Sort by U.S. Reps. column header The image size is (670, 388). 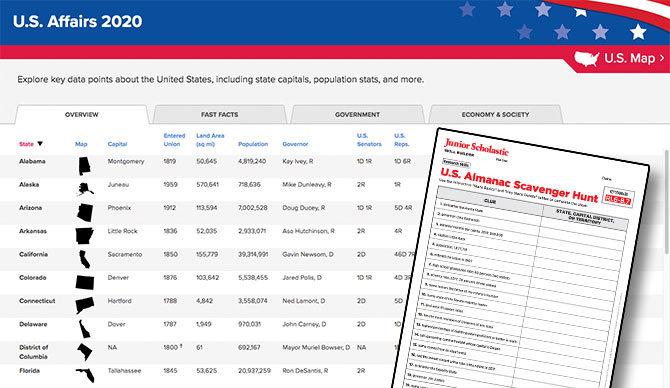[x=402, y=140]
